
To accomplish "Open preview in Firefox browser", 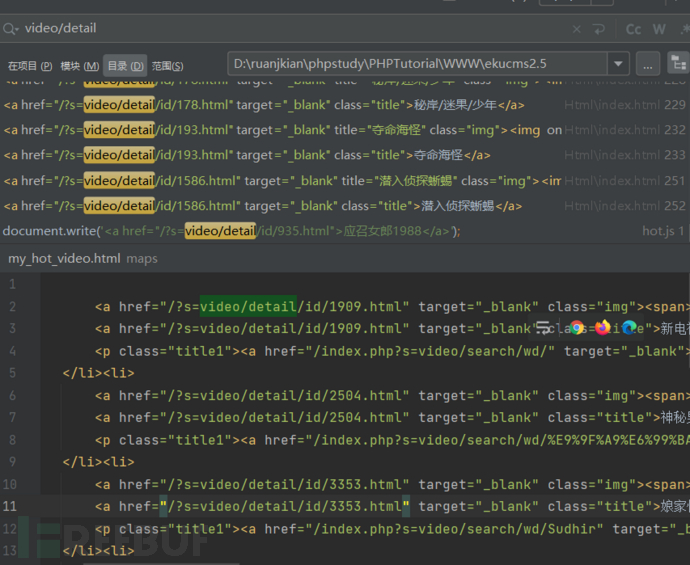I will pos(603,327).
